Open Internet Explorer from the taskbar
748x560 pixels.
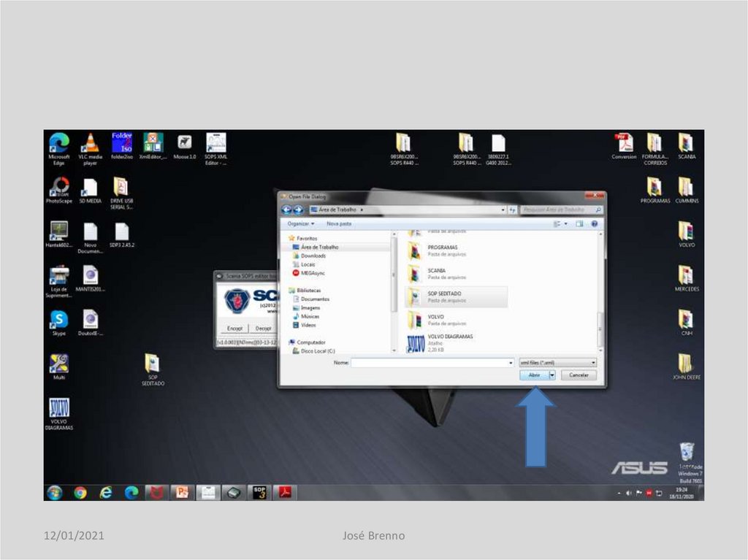105,492
